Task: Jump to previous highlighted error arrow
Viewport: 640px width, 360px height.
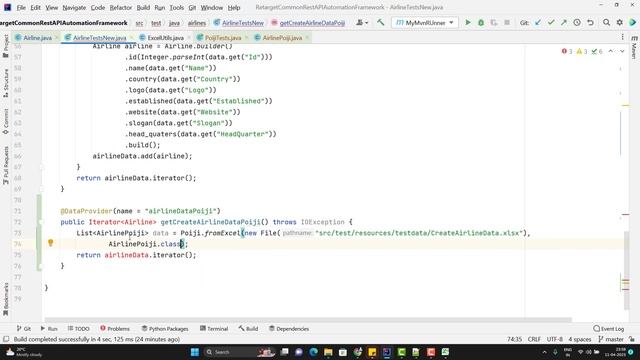Action: (611, 51)
